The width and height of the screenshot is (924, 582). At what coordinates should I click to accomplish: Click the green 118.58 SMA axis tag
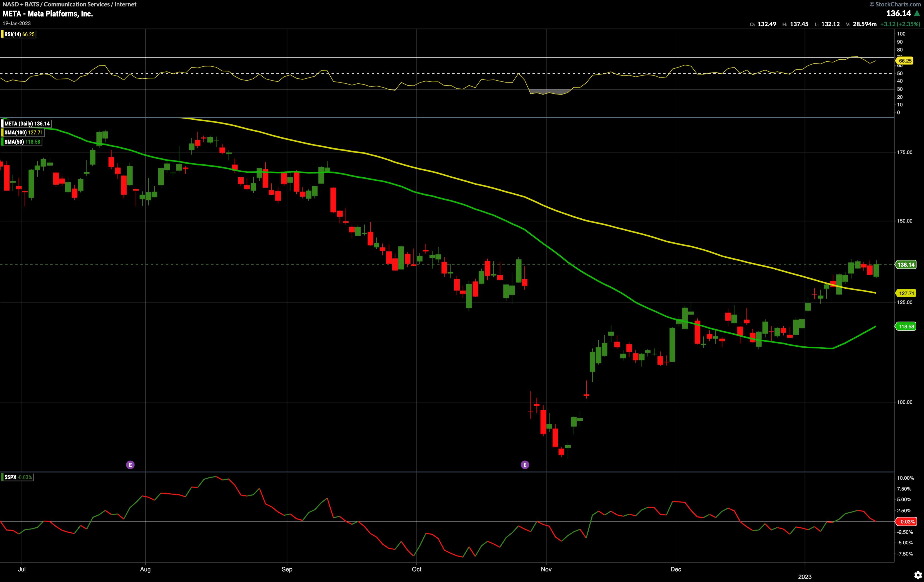906,327
